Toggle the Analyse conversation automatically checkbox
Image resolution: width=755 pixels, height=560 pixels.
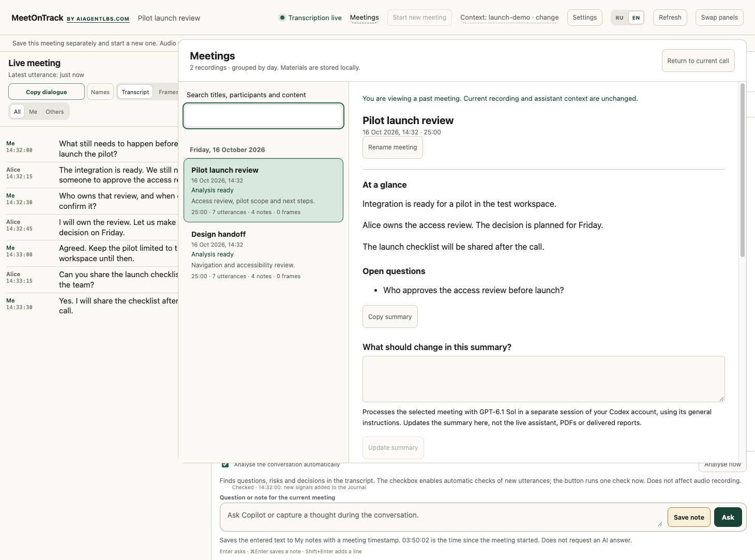225,465
